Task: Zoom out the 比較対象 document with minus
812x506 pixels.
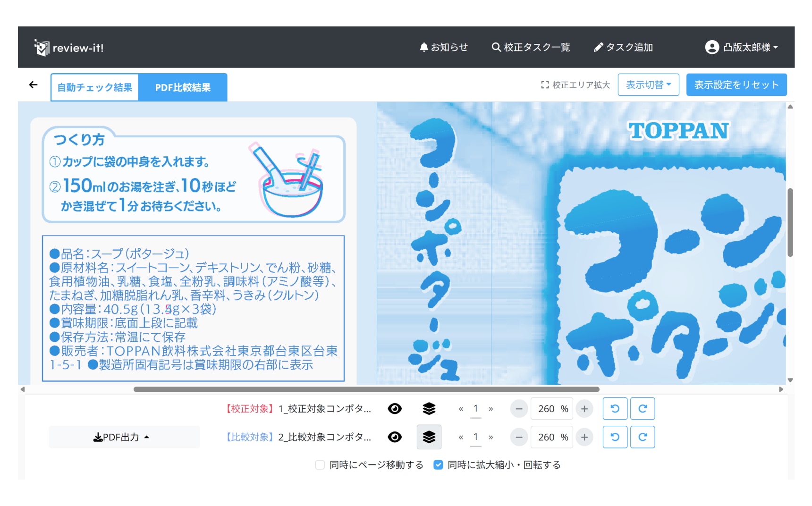Action: pyautogui.click(x=519, y=437)
